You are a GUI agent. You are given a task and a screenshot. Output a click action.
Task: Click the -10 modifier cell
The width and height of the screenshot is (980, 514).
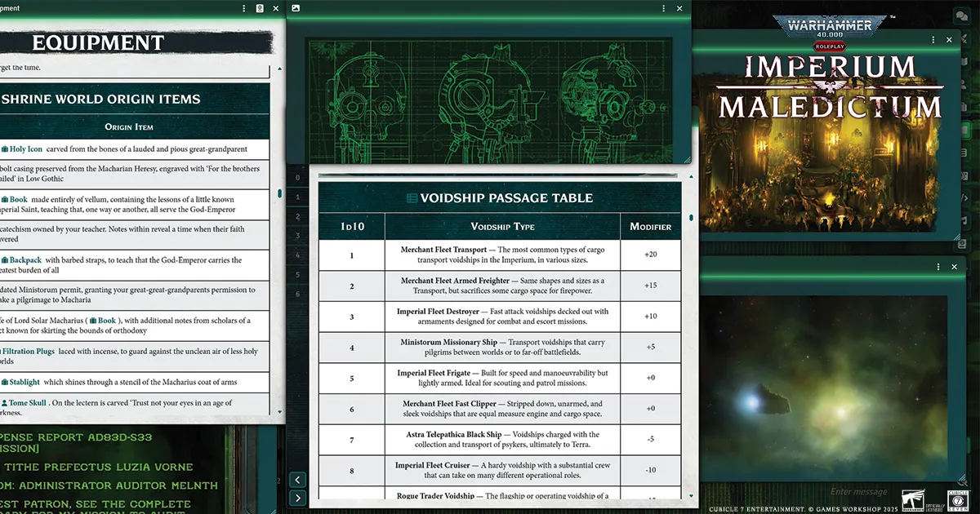[x=651, y=471]
